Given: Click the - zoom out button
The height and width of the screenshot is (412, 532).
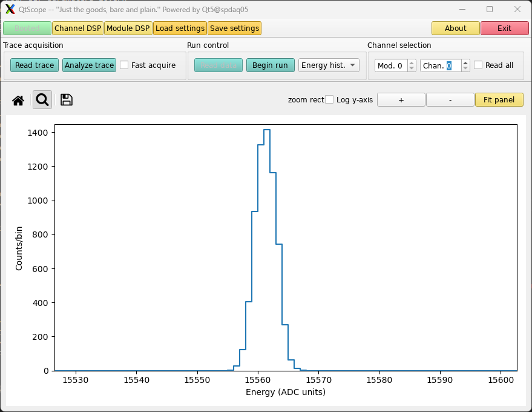Looking at the screenshot, I should (x=450, y=100).
